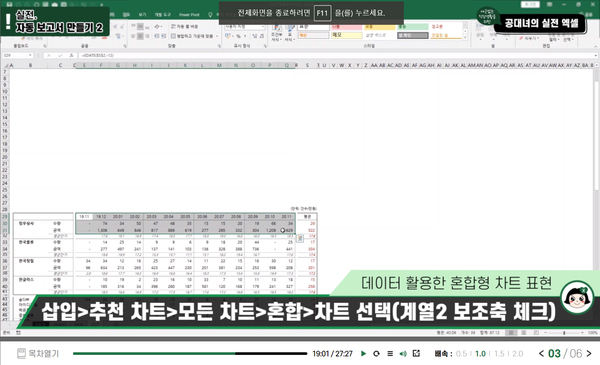Click the Conditional Formatting button 조건부 서식
The image size is (600, 365).
(276, 33)
